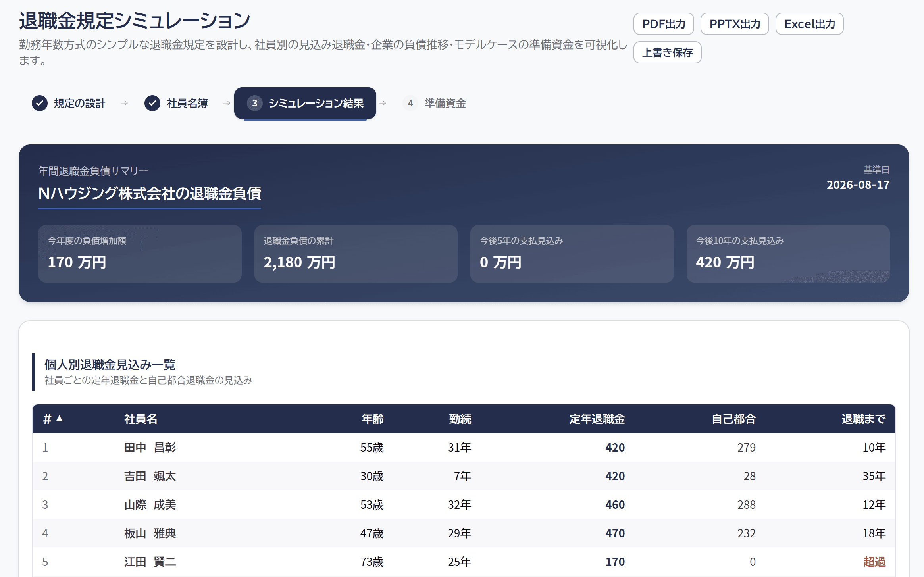Sort by 自己都合 column header
Viewport: 924px width, 577px height.
coord(733,419)
